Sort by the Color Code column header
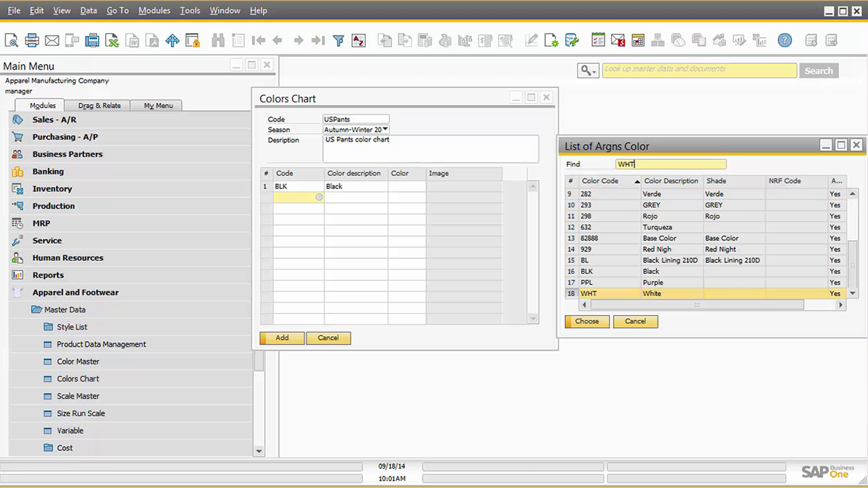The height and width of the screenshot is (488, 868). click(600, 181)
